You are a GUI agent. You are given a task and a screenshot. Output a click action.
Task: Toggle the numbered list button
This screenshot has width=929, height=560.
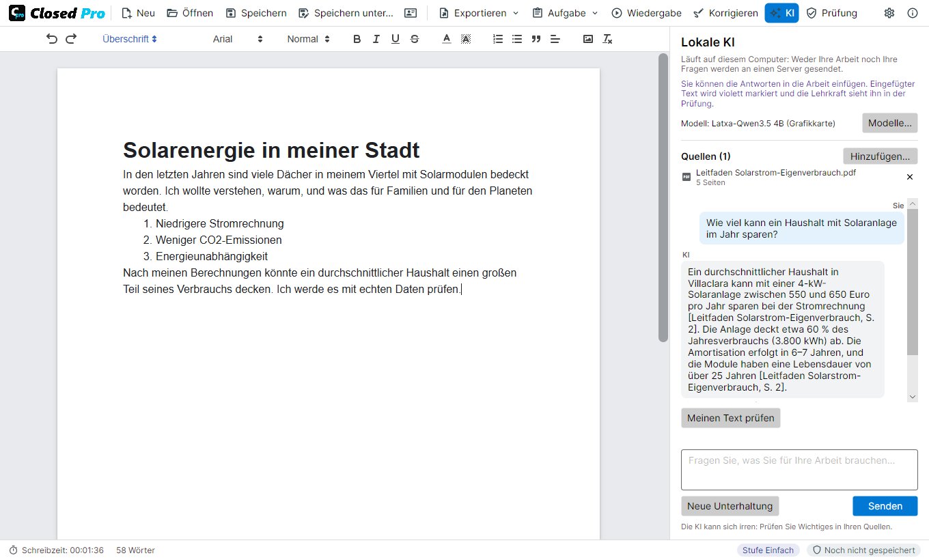[498, 39]
